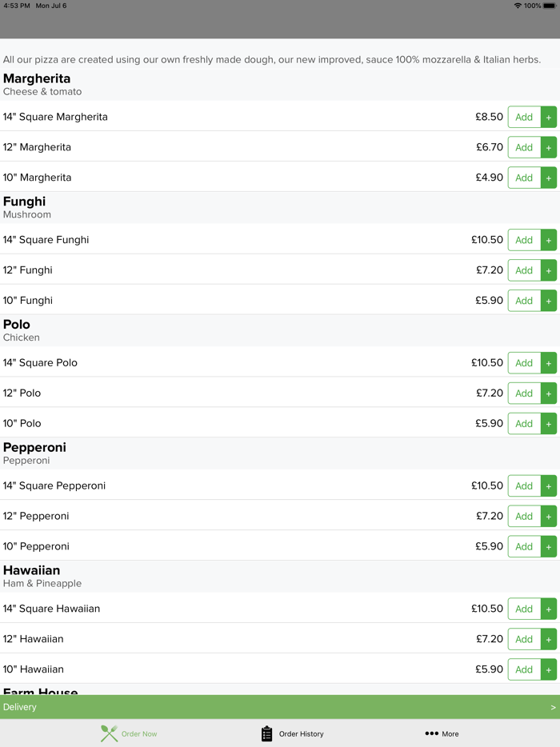Add 14" Square Funghi pizza
This screenshot has width=560, height=747.
coord(524,240)
